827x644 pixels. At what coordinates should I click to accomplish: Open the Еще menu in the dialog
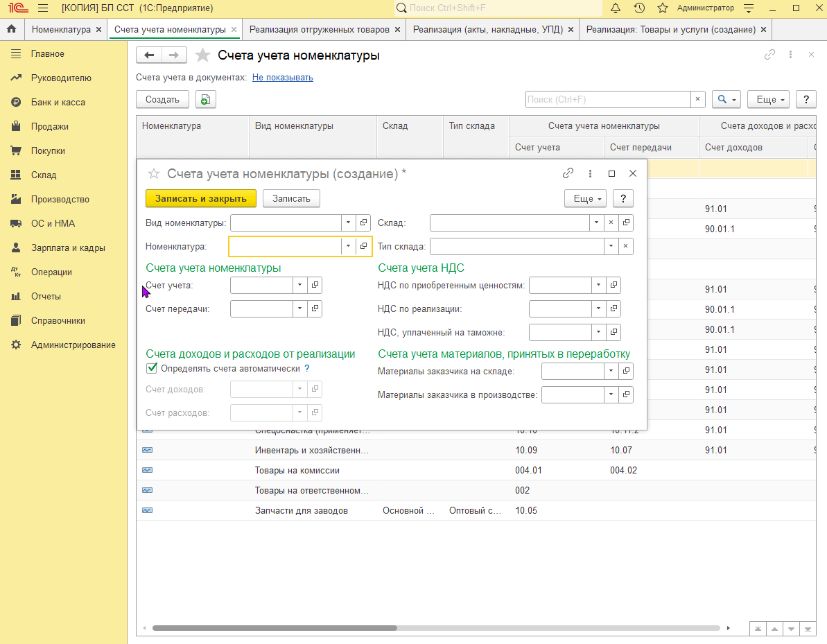tap(586, 198)
